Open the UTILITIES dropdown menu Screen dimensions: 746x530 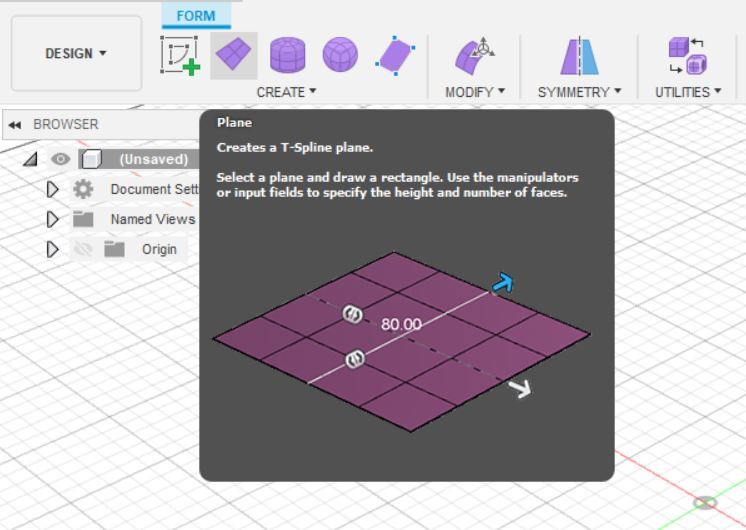tap(688, 91)
